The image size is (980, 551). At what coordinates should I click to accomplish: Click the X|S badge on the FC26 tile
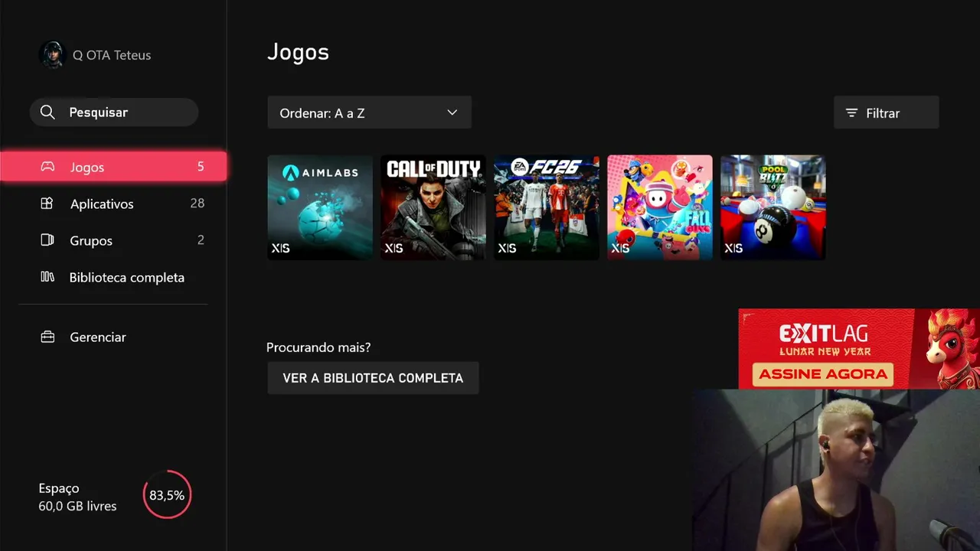pyautogui.click(x=508, y=248)
